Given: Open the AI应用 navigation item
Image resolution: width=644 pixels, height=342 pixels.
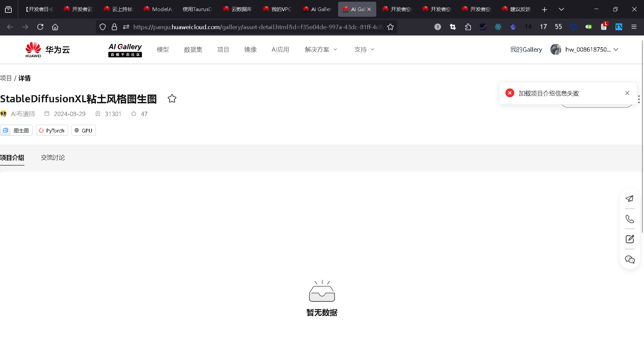Looking at the screenshot, I should [280, 50].
